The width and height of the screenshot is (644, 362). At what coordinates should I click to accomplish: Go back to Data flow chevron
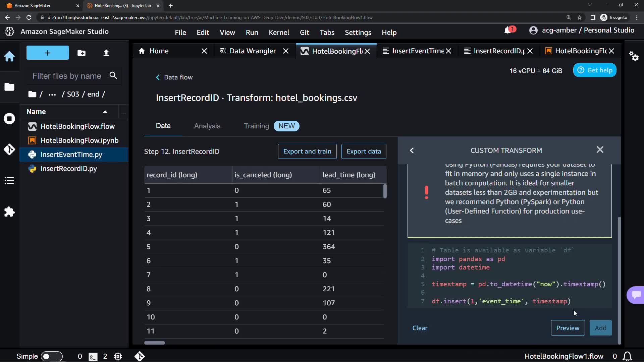click(158, 77)
